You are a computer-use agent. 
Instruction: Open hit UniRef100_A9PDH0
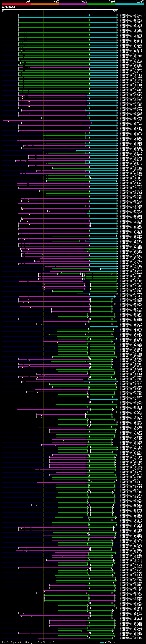click(131, 30)
